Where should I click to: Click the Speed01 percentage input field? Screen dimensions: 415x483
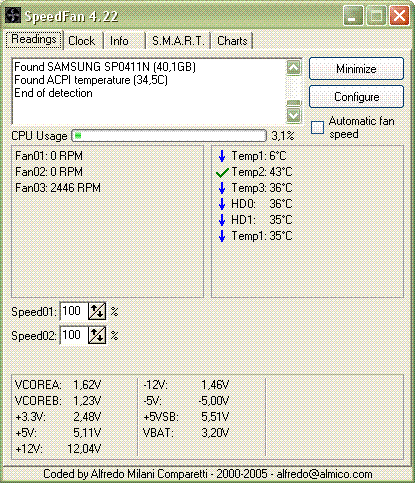click(x=74, y=311)
